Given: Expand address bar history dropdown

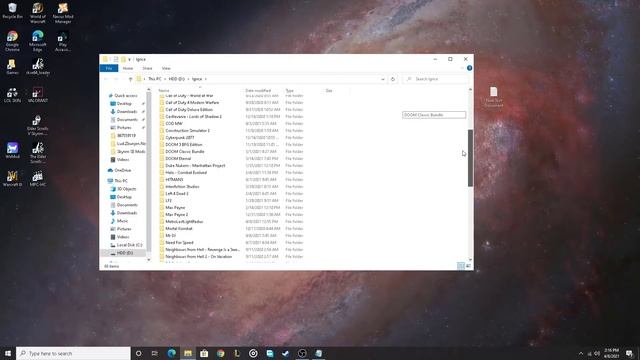Looking at the screenshot, I should coord(382,79).
